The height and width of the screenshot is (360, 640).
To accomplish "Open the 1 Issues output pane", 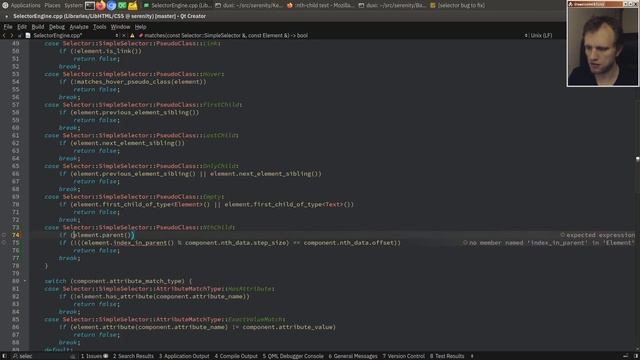I will [94, 356].
